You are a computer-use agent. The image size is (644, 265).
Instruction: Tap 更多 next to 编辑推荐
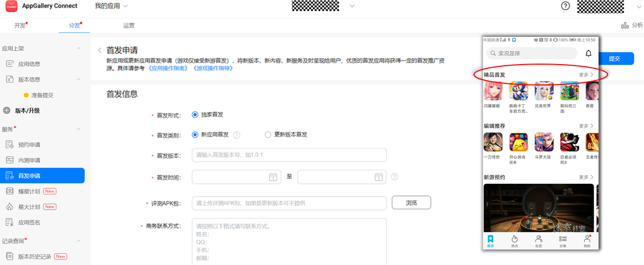pyautogui.click(x=586, y=126)
